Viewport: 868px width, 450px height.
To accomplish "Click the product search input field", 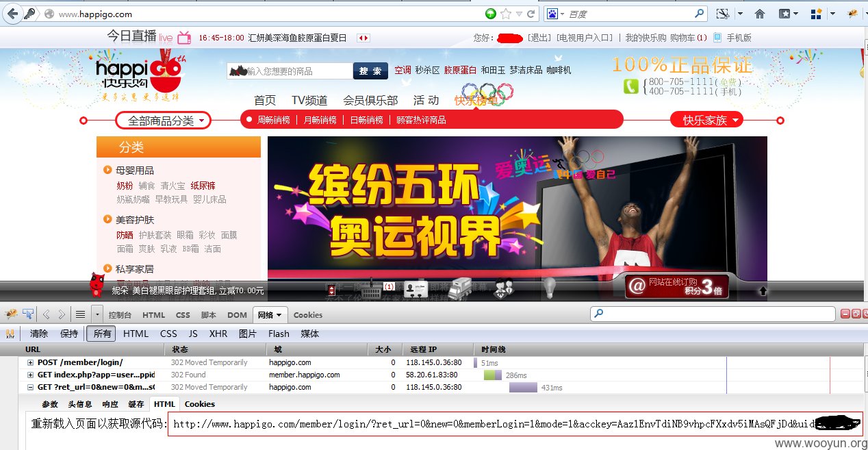I will [x=290, y=71].
